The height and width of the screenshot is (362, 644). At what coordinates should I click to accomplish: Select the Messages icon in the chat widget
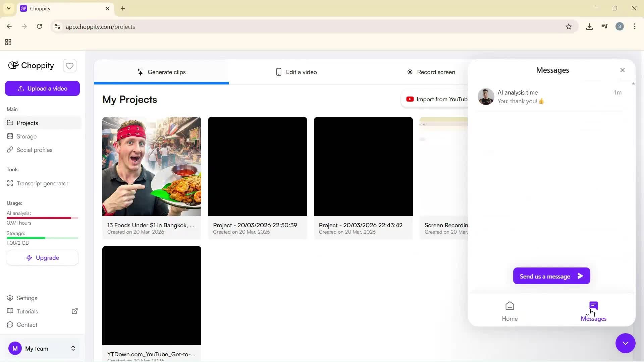pos(593,306)
